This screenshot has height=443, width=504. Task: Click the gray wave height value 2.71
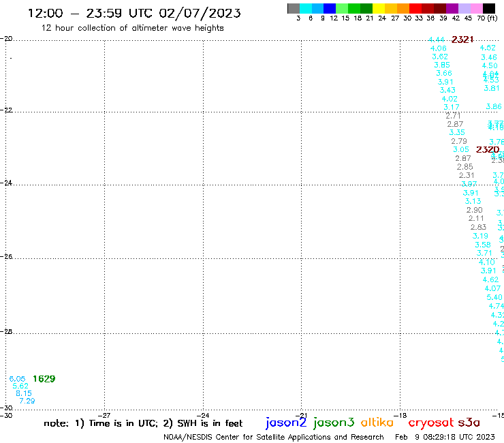(x=453, y=115)
